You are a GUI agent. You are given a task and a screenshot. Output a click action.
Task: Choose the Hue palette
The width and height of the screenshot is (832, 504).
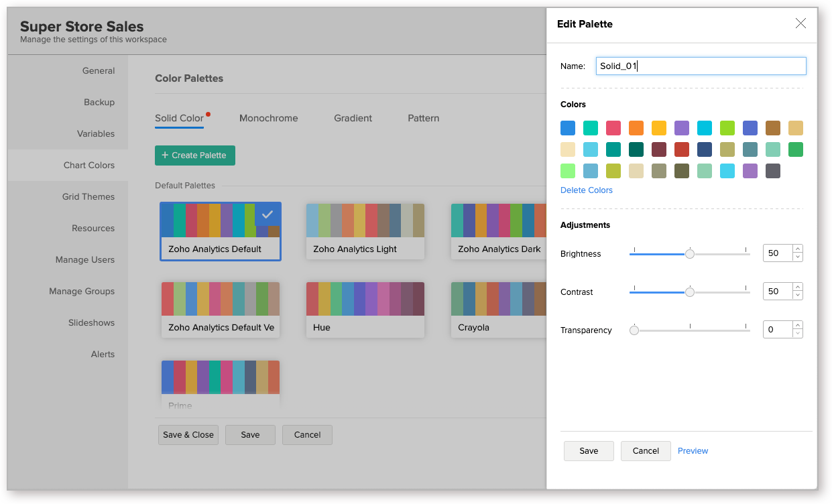(x=365, y=310)
